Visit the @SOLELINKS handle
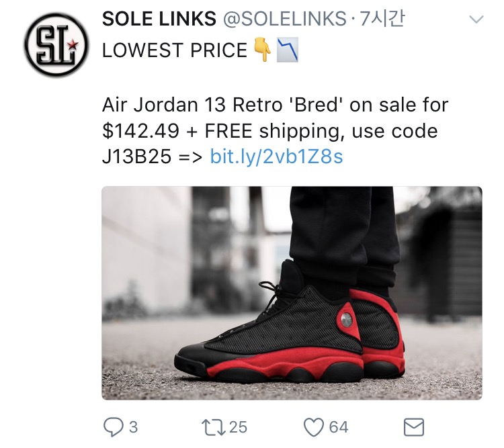The image size is (504, 448). 285,19
